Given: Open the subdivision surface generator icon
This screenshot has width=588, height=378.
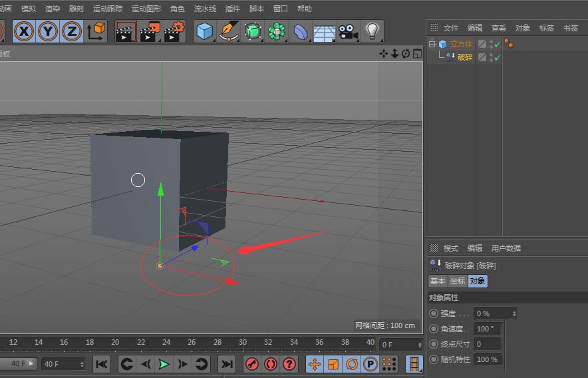Looking at the screenshot, I should click(253, 31).
